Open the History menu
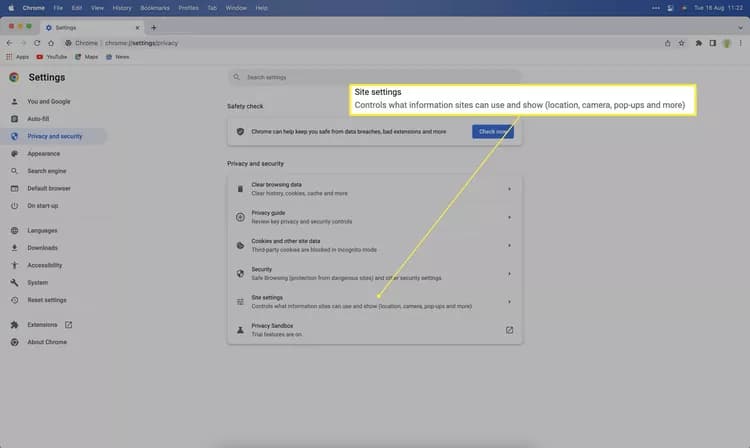This screenshot has width=750, height=448. click(121, 8)
